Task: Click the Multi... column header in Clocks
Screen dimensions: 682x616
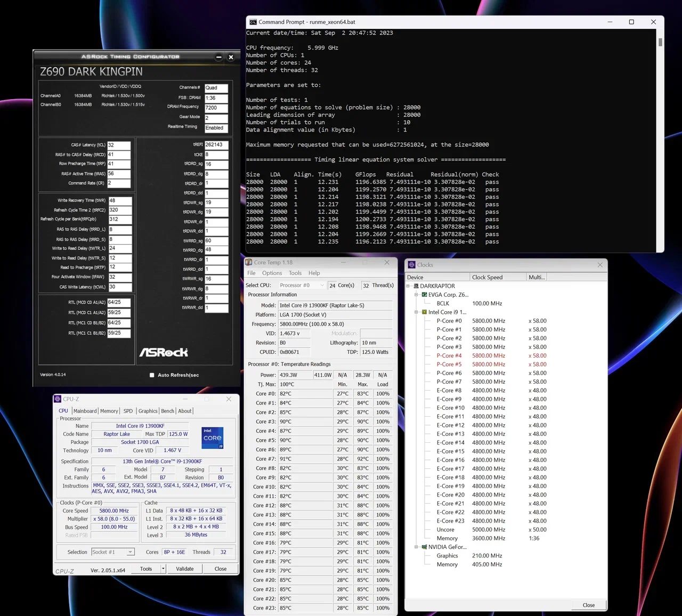Action: coord(537,277)
